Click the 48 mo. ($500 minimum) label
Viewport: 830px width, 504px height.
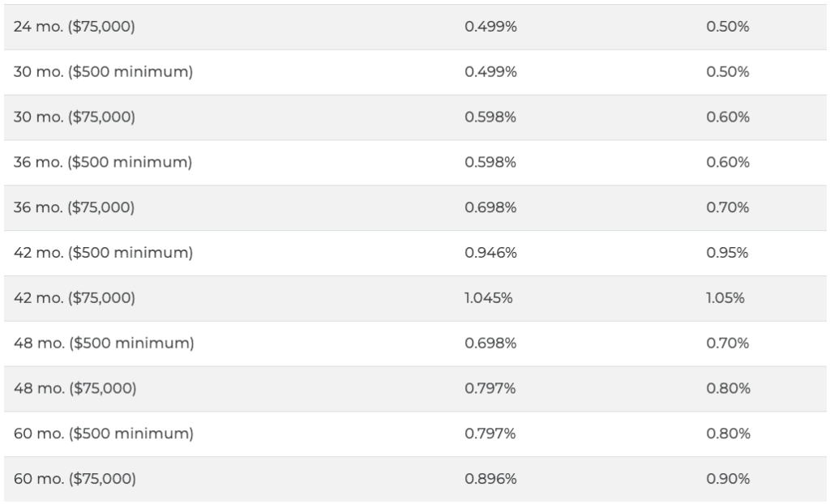[x=104, y=343]
